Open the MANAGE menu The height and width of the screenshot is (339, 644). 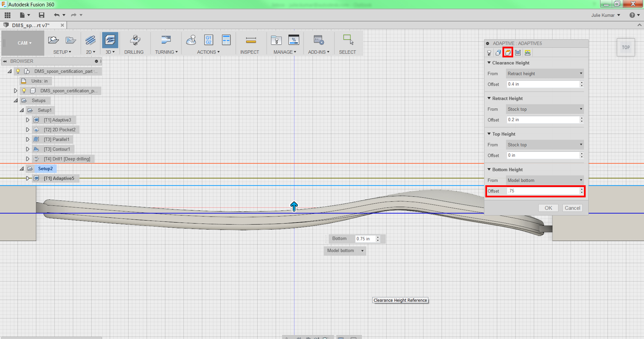coord(285,52)
